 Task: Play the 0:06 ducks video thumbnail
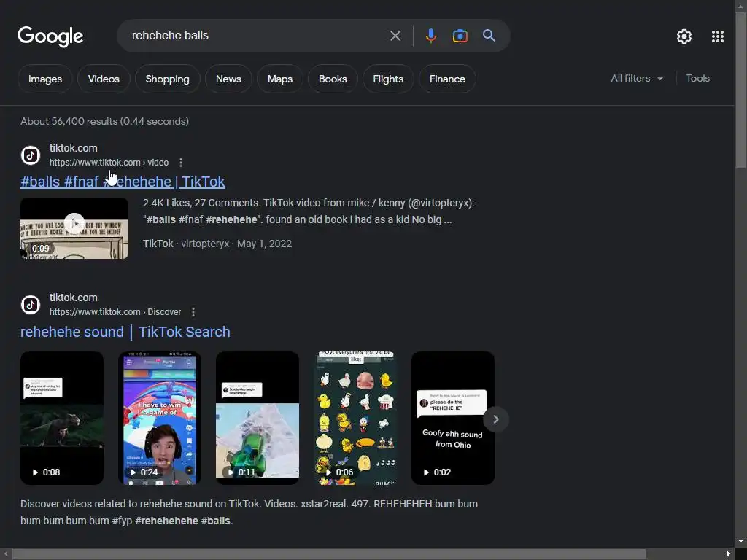pyautogui.click(x=355, y=418)
